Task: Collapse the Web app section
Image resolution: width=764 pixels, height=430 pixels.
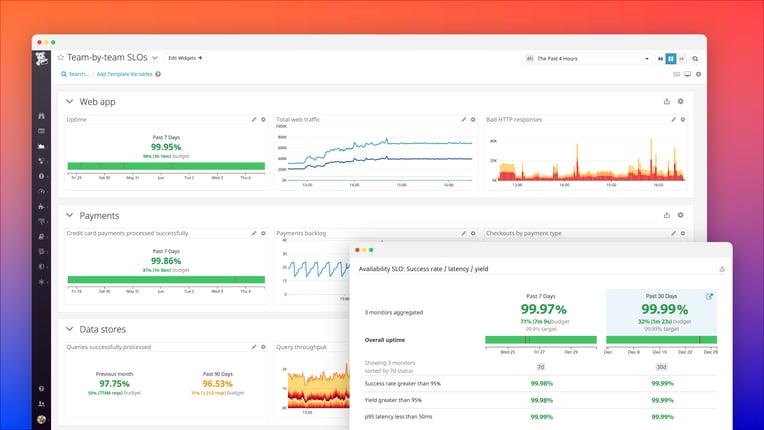Action: click(69, 101)
